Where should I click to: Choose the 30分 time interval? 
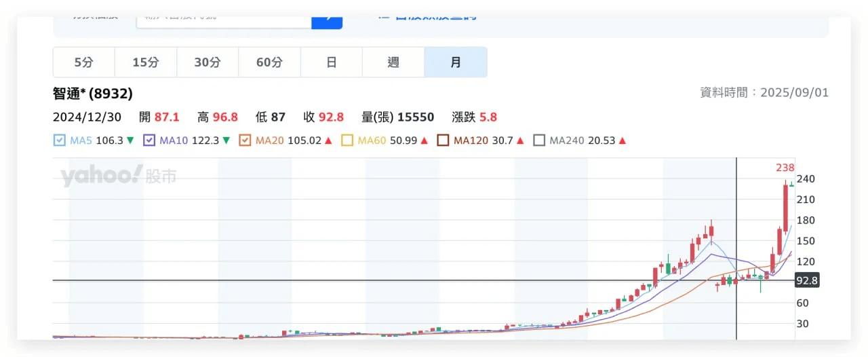click(208, 62)
